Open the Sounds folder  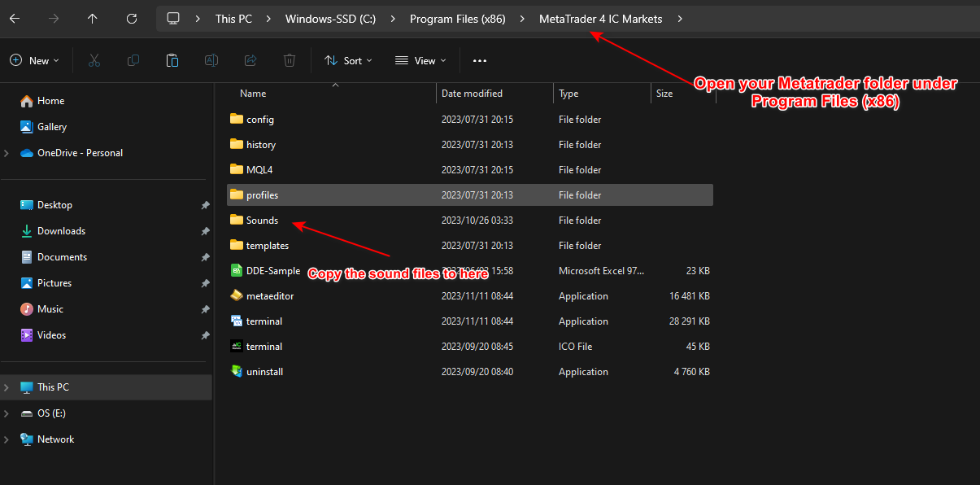click(262, 221)
